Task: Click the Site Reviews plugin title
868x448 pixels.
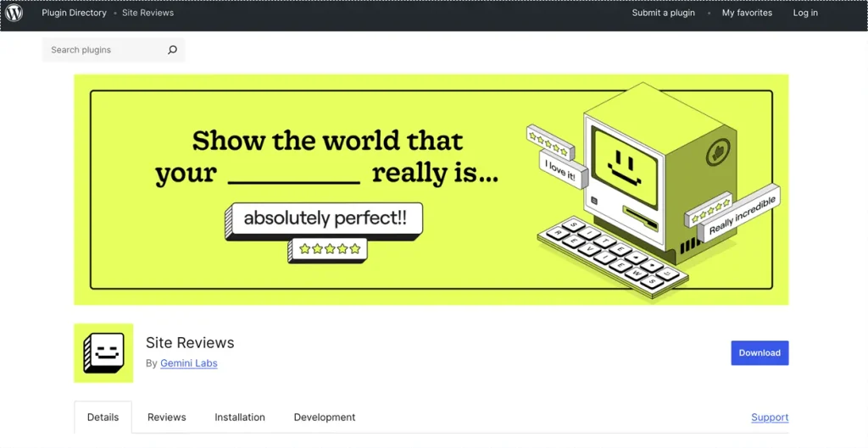Action: coord(190,343)
